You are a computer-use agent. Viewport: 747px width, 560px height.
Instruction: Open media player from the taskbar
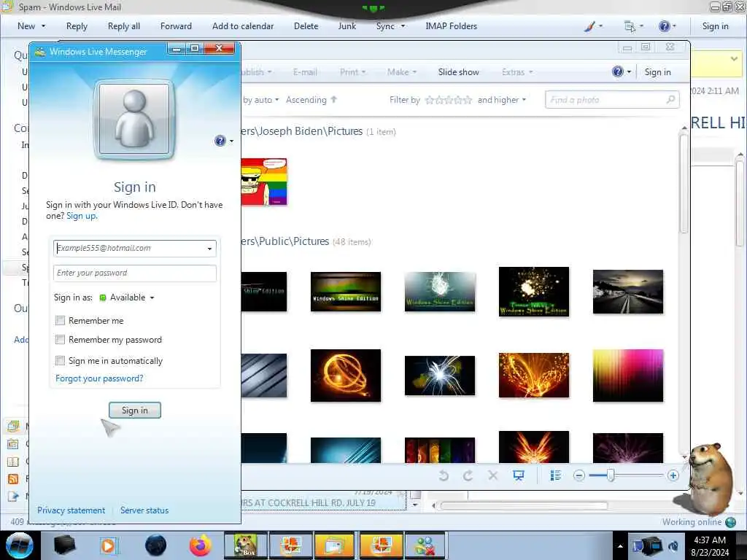click(x=108, y=545)
